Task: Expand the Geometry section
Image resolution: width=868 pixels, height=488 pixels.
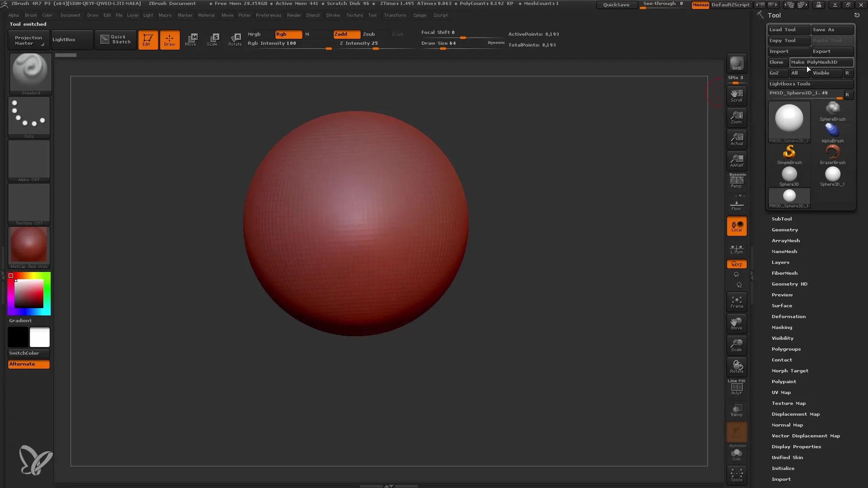Action: 785,230
